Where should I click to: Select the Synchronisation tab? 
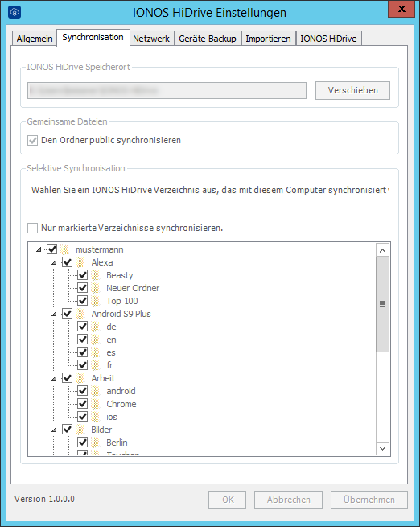[x=93, y=37]
